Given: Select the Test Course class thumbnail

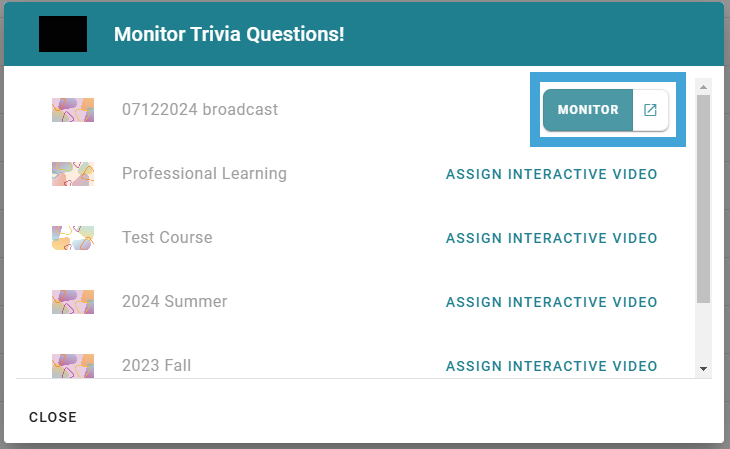Looking at the screenshot, I should tap(73, 238).
